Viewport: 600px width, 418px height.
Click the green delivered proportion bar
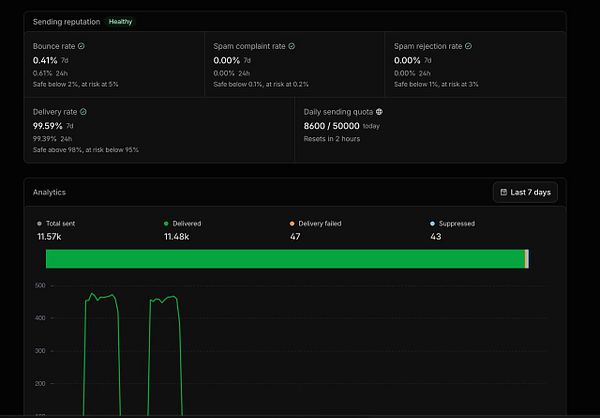(285, 259)
